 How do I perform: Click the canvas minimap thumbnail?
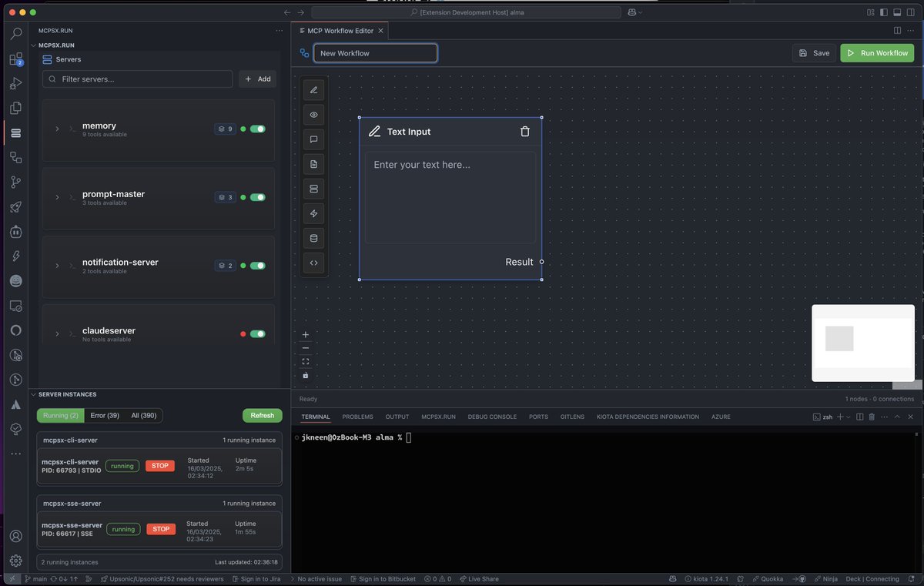point(863,343)
